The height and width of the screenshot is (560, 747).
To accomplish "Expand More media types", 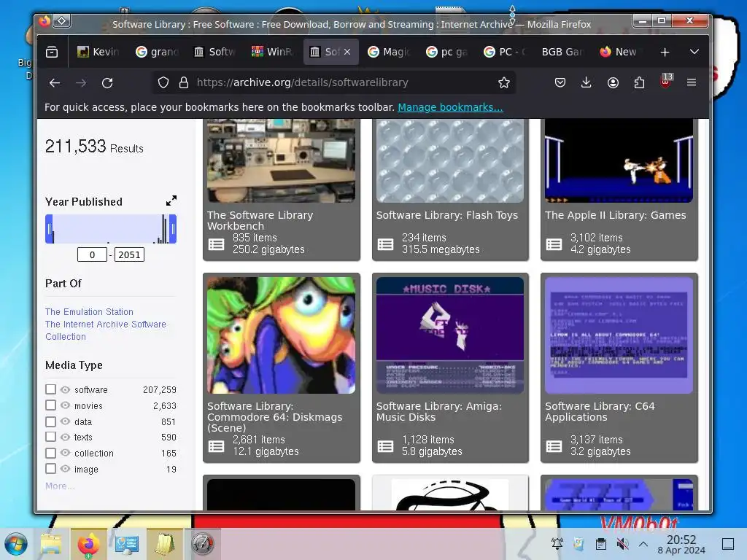I will [60, 486].
